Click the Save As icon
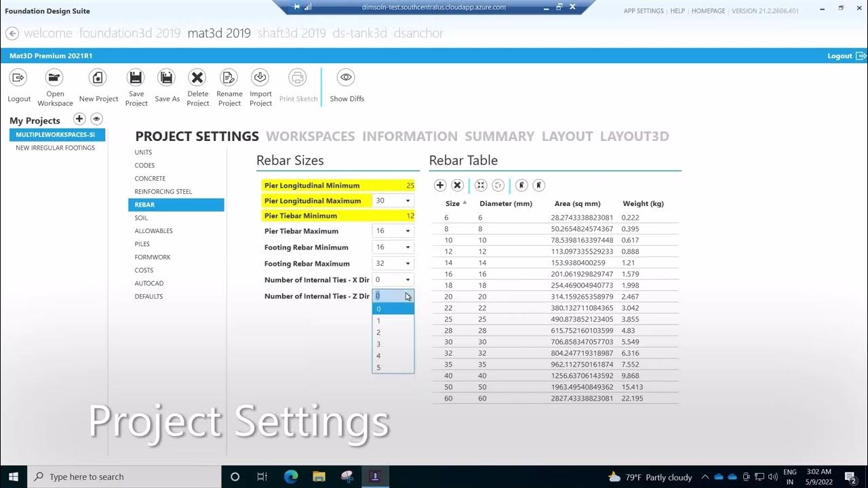Viewport: 868px width, 488px height. point(166,77)
